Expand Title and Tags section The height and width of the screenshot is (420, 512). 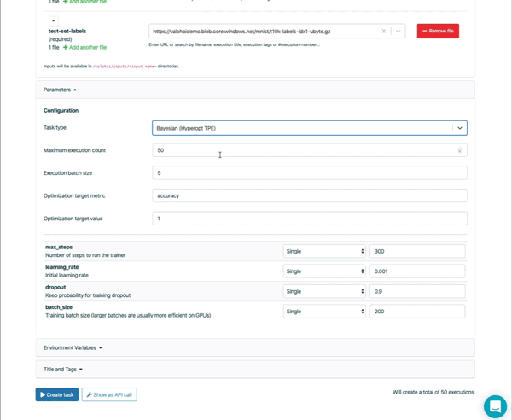[x=63, y=370]
